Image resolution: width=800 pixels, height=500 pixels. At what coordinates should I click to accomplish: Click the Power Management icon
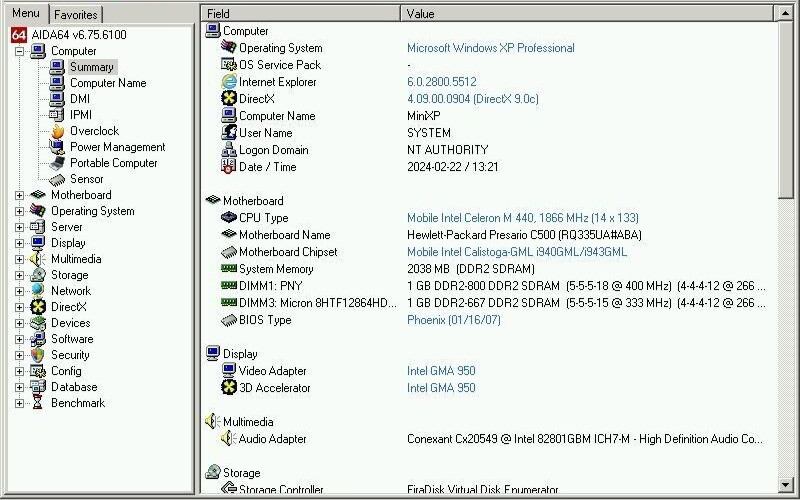pos(57,147)
